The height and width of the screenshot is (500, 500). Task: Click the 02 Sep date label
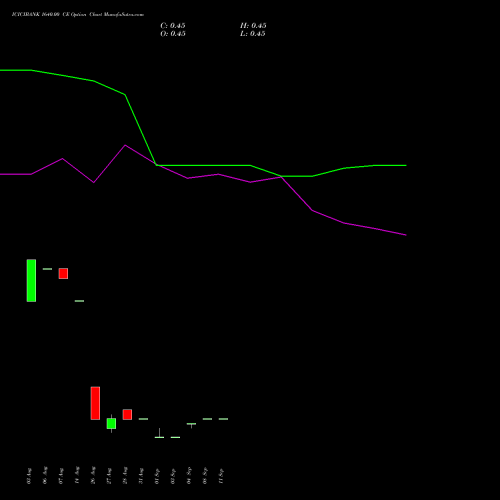(173, 476)
